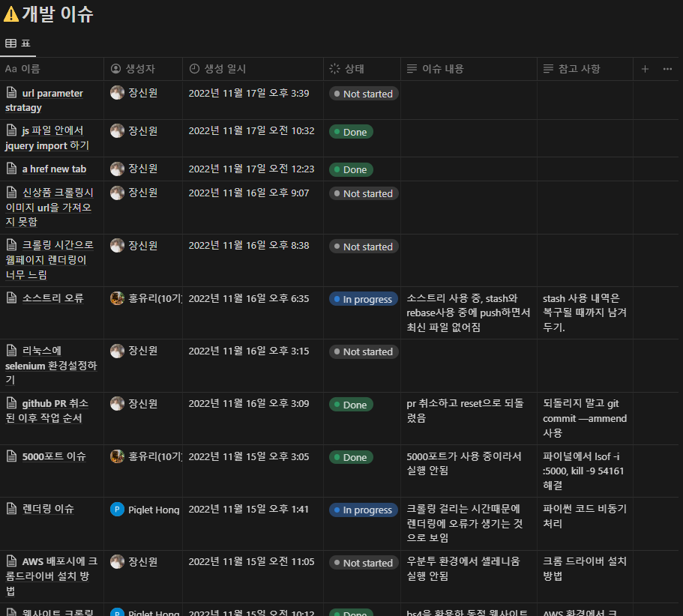Viewport: 683px width, 616px height.
Task: Click page icon of 신상품 크롤링시 row
Action: [x=12, y=192]
